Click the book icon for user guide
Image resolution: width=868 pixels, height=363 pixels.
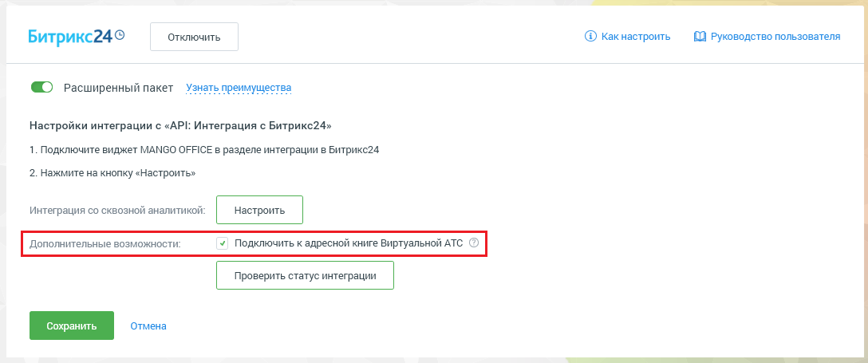[700, 37]
